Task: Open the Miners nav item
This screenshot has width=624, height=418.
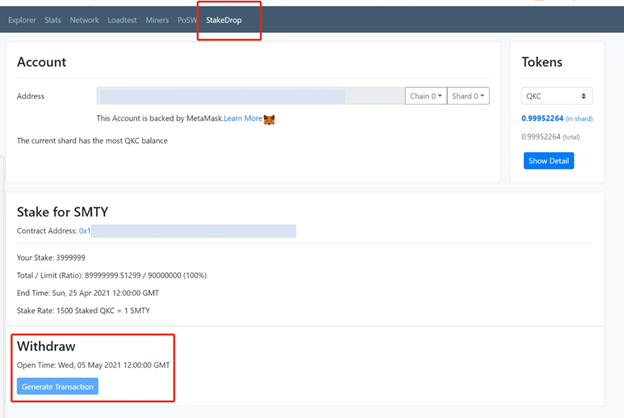Action: pyautogui.click(x=157, y=20)
